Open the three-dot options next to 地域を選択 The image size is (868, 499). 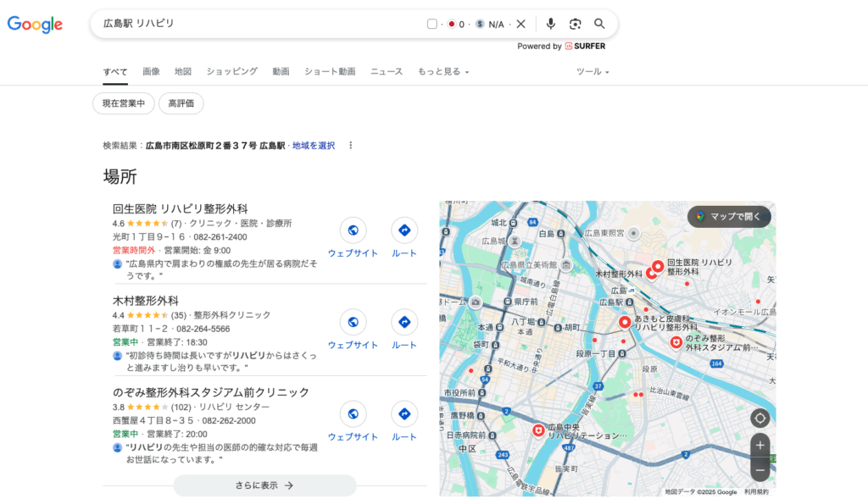coord(350,146)
